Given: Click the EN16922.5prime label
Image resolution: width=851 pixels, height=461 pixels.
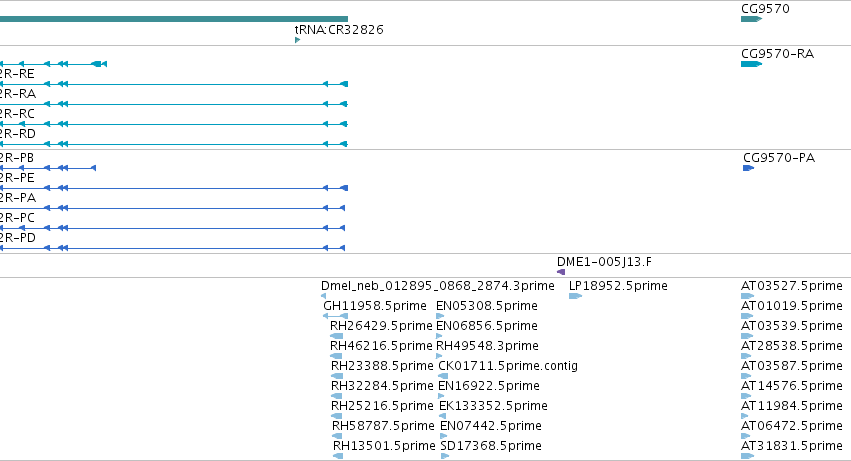Looking at the screenshot, I should click(489, 386).
